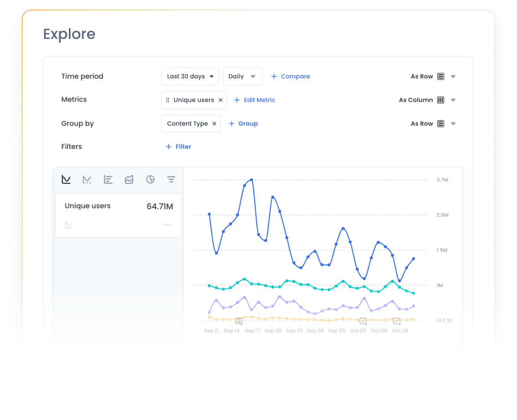Select the line chart visualization type
Screen dimensions: 517x420
click(x=66, y=179)
